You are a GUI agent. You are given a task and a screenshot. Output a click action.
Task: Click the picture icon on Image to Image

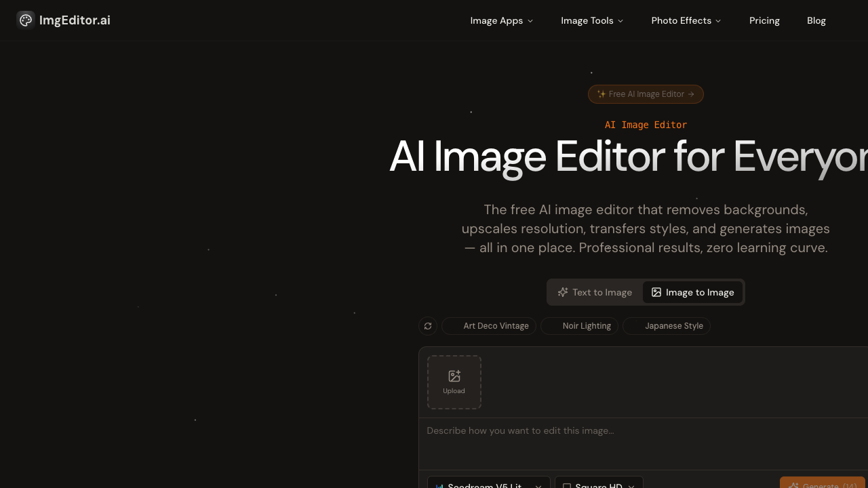pyautogui.click(x=656, y=292)
